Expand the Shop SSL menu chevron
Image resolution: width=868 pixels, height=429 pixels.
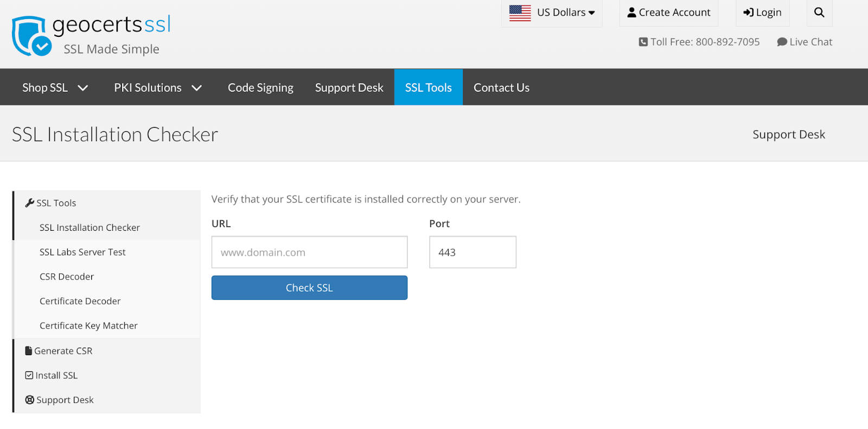(x=82, y=87)
